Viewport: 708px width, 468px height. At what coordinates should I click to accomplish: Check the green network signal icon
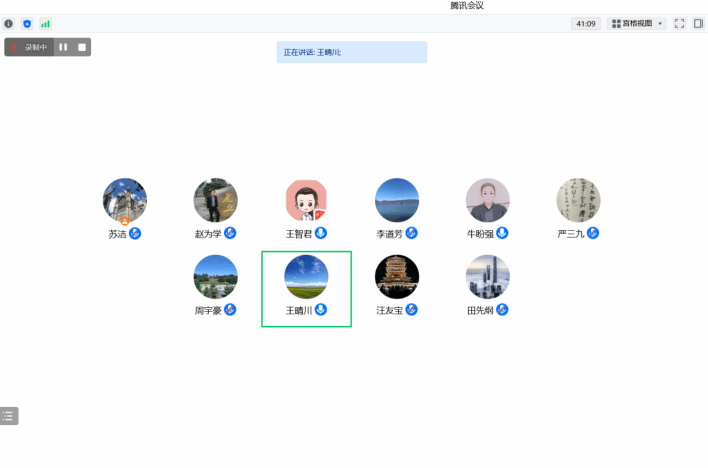click(45, 23)
